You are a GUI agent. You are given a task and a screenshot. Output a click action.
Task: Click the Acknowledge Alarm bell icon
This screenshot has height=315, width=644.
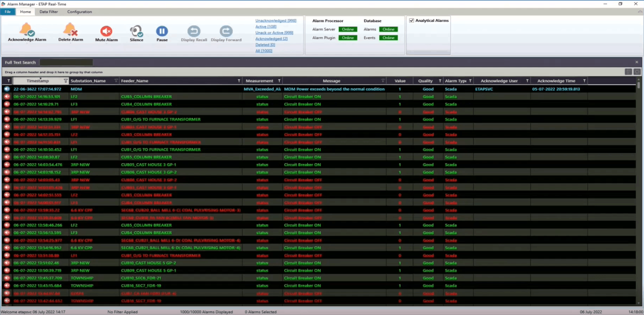coord(27,30)
